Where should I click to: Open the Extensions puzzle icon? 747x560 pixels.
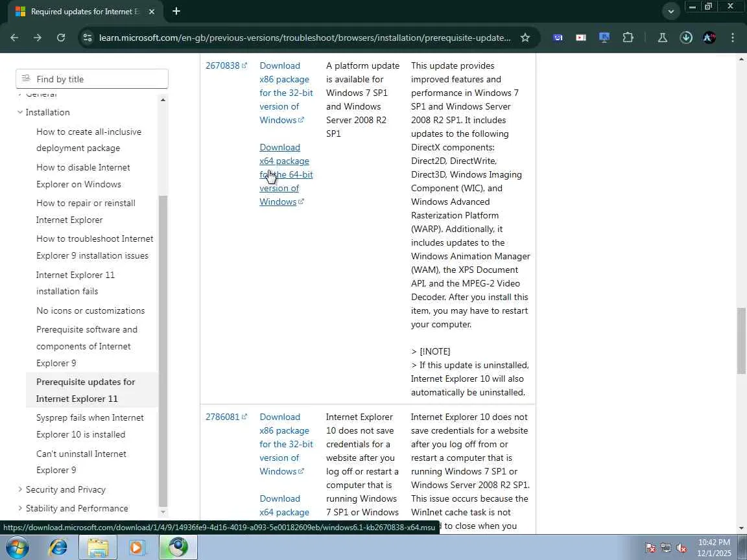point(628,38)
